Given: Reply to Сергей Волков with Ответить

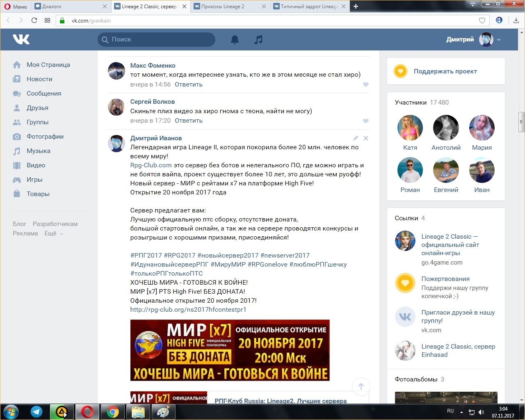Looking at the screenshot, I should [189, 121].
